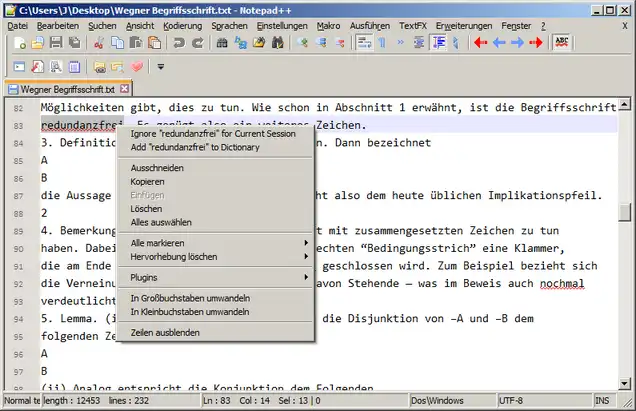The image size is (636, 411).
Task: Click the replace icon with letters b and a
Action: 241,43
